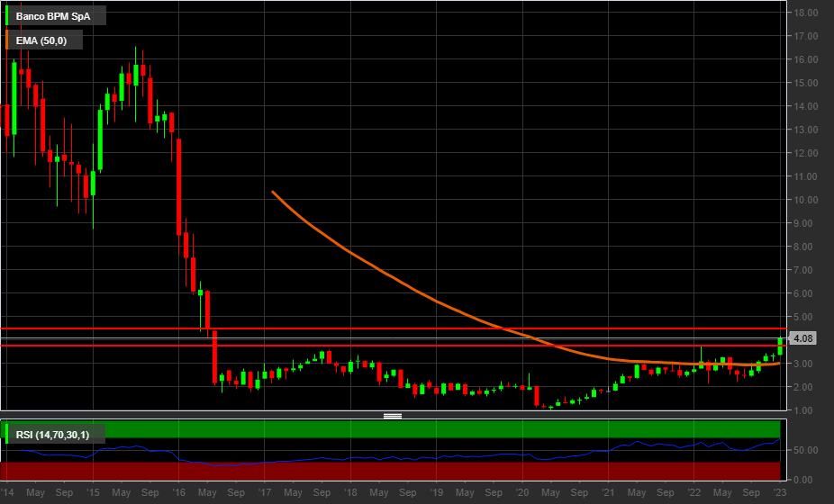This screenshot has width=834, height=504.
Task: Click the '22 year label on time axis
Action: (693, 492)
